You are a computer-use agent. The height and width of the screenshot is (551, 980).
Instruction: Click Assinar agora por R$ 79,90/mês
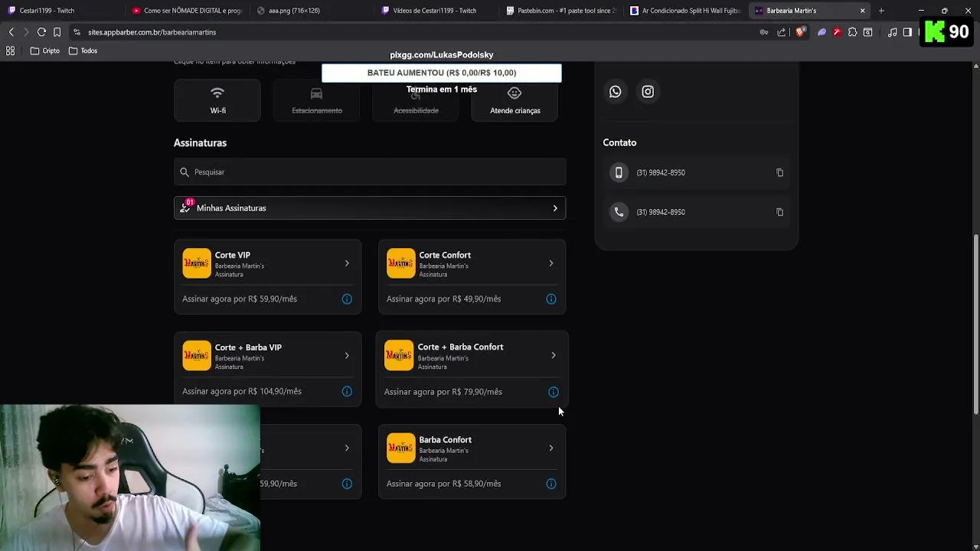coord(443,392)
